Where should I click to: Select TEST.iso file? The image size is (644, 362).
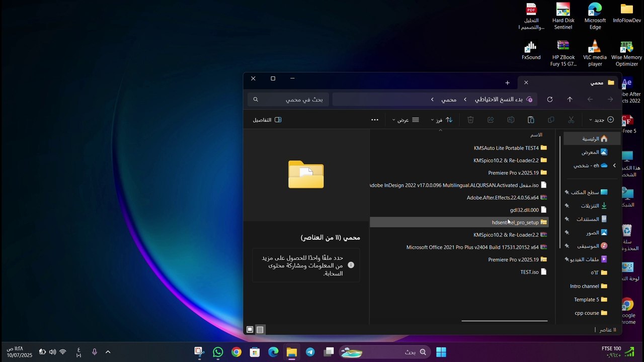[533, 272]
